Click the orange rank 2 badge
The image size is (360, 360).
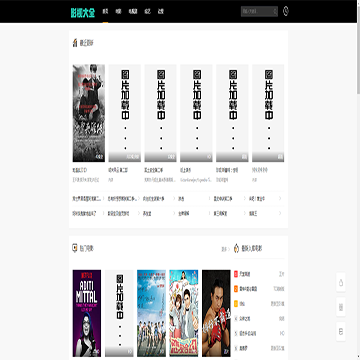(x=236, y=289)
